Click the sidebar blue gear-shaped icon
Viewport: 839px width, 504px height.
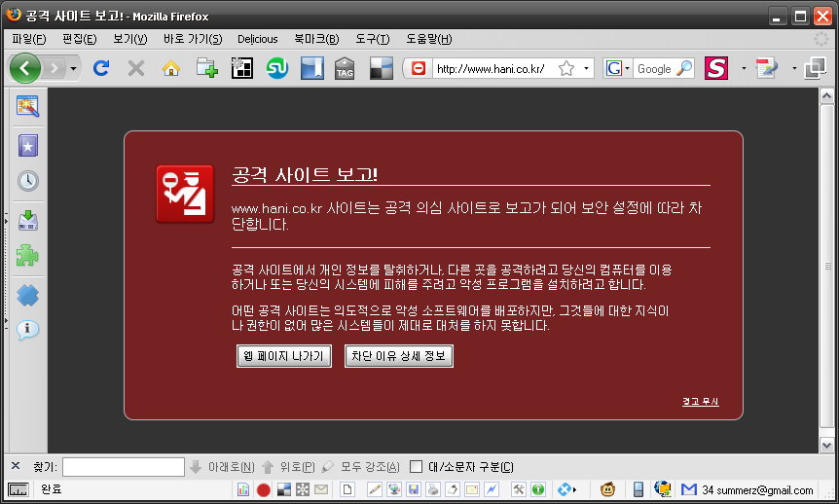point(28,296)
